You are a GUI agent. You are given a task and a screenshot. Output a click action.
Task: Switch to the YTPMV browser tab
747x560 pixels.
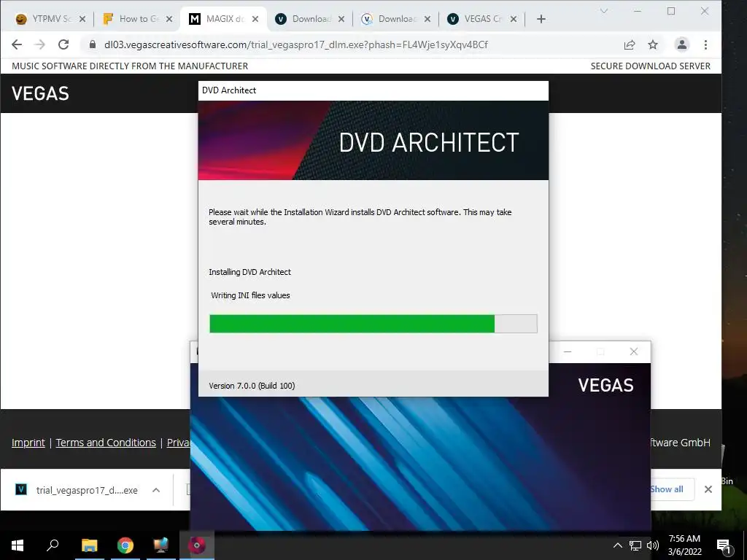[x=44, y=18]
